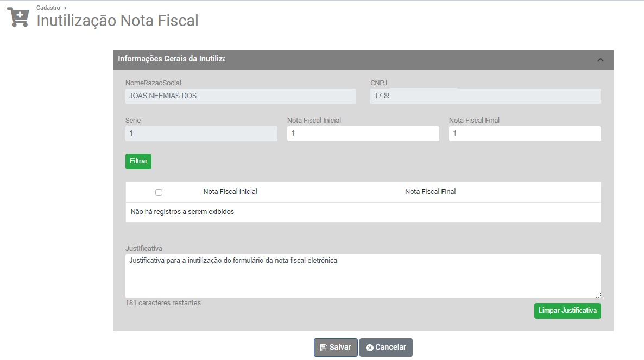This screenshot has width=644, height=360.
Task: Click the Justificativa textarea resize handle
Action: pyautogui.click(x=598, y=295)
